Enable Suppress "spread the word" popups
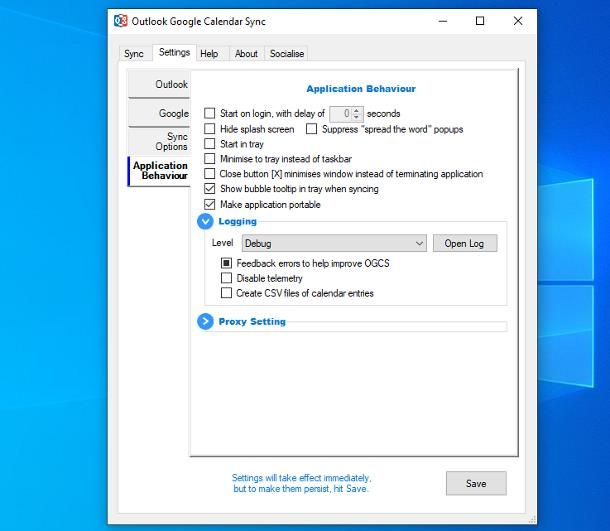 [x=311, y=129]
